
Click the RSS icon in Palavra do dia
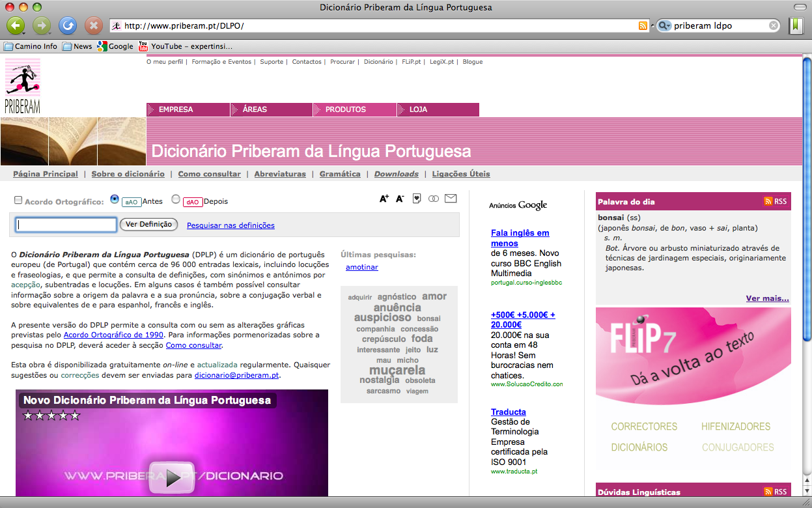coord(768,201)
